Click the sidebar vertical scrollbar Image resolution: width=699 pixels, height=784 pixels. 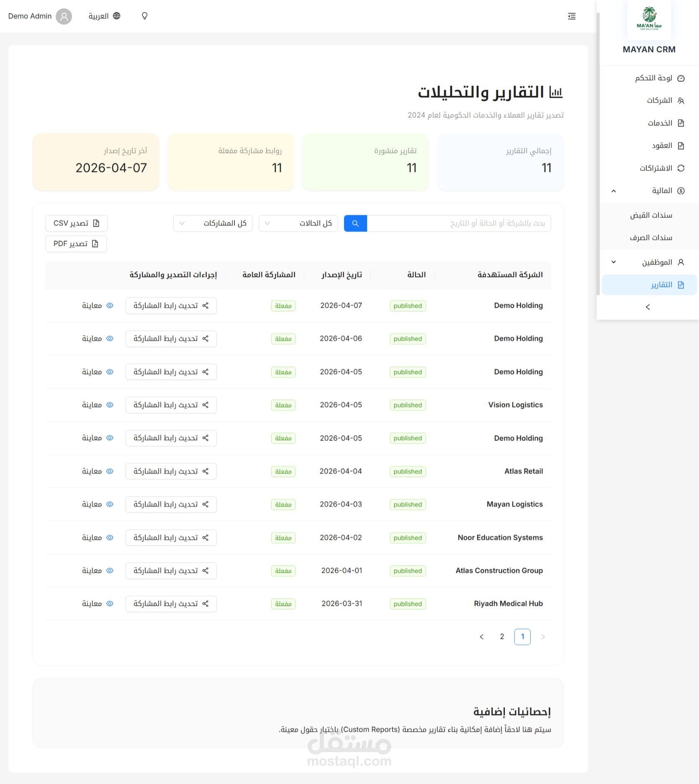click(x=598, y=154)
